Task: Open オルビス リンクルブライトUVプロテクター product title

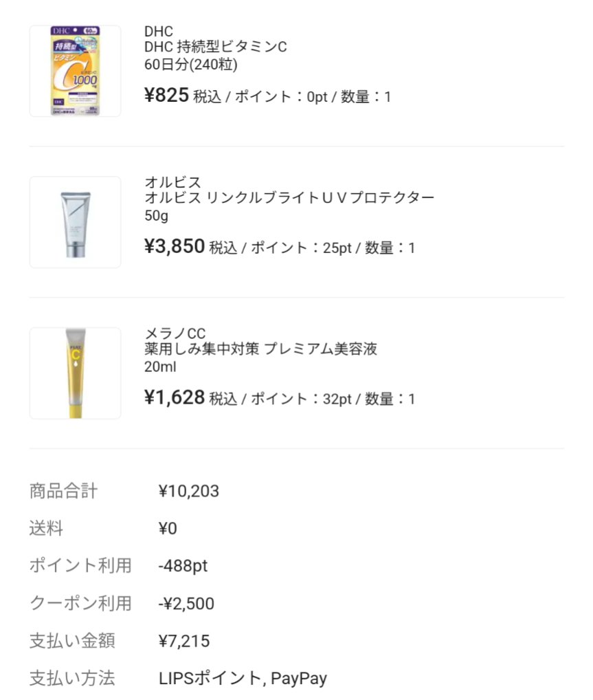Action: pos(289,198)
